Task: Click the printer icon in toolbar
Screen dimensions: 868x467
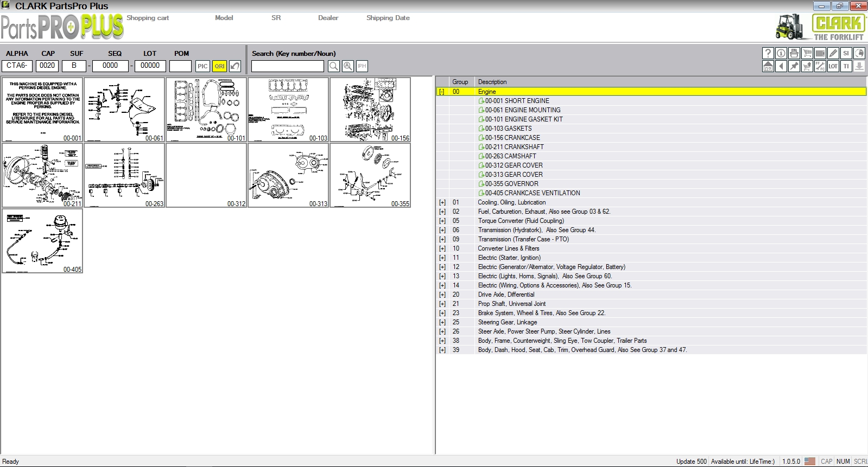Action: click(x=794, y=53)
